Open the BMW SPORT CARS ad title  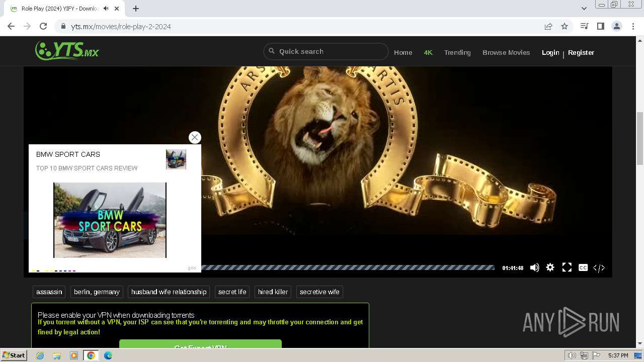(68, 154)
